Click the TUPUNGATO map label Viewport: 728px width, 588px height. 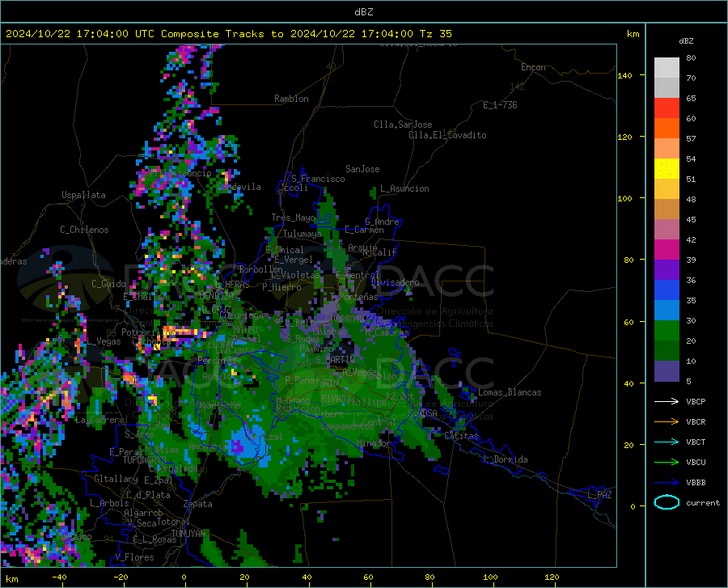pyautogui.click(x=145, y=460)
